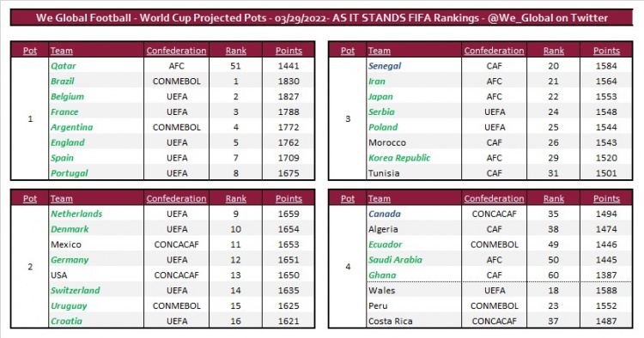Click the Portugal team name
The height and width of the screenshot is (338, 644).
70,173
